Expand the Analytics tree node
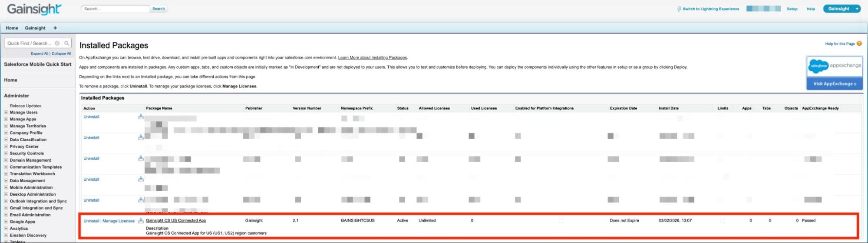This screenshot has width=868, height=243. [6, 228]
